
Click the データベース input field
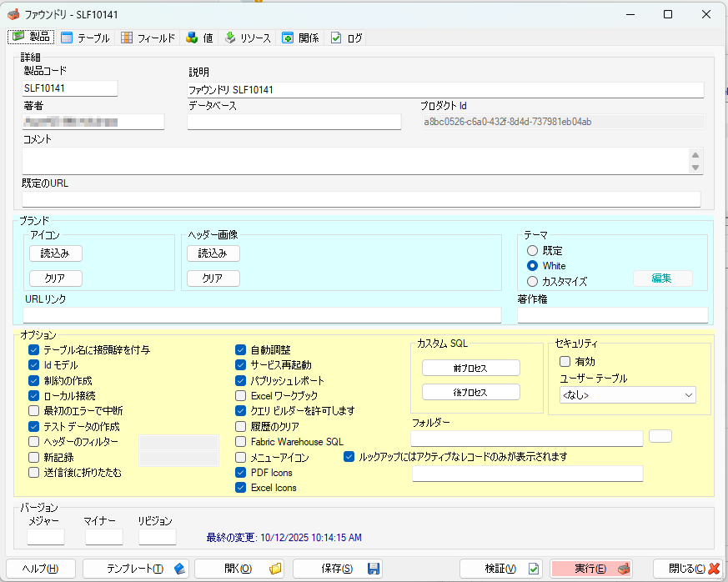pos(294,122)
